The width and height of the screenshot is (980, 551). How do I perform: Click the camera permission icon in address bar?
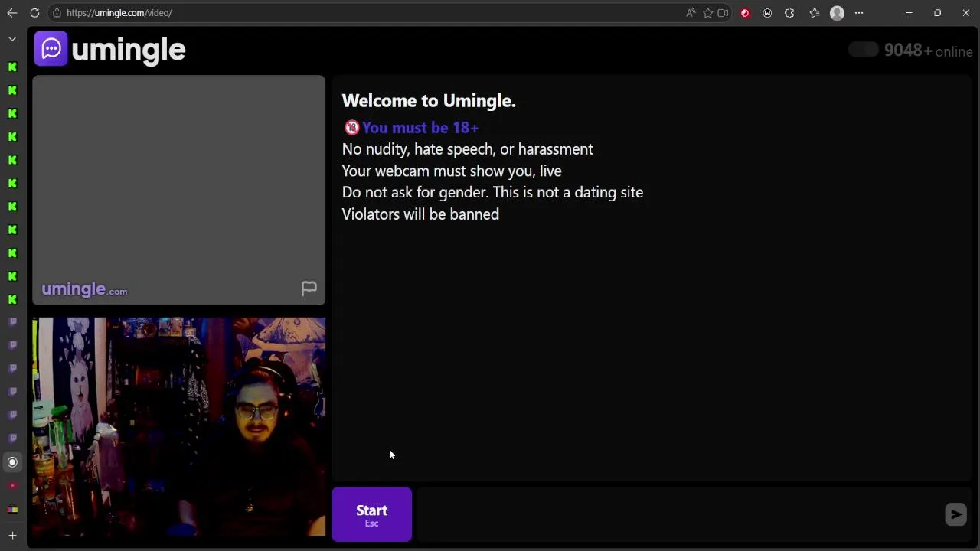(x=723, y=13)
